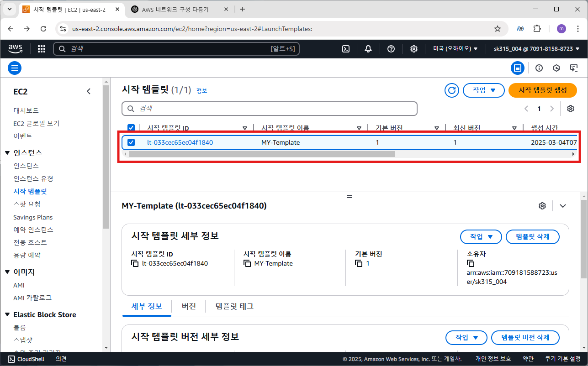This screenshot has height=366, width=588.
Task: Go to next page of templates
Action: point(552,109)
